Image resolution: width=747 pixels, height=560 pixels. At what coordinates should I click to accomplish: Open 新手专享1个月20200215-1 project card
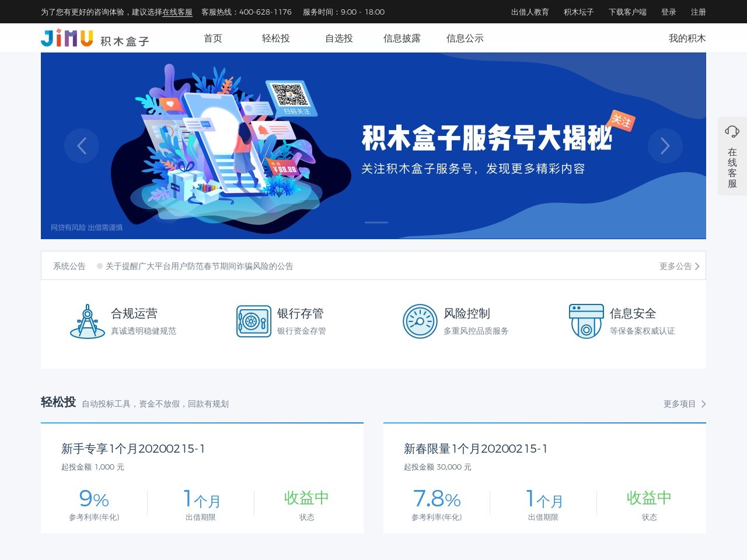point(202,478)
